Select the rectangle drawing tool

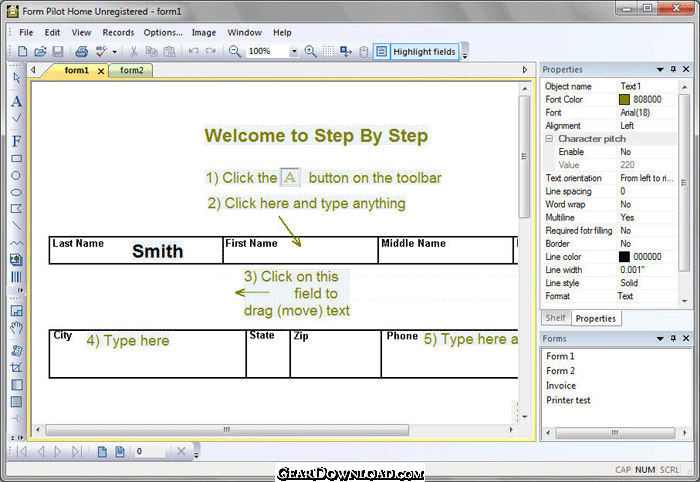coord(17,158)
